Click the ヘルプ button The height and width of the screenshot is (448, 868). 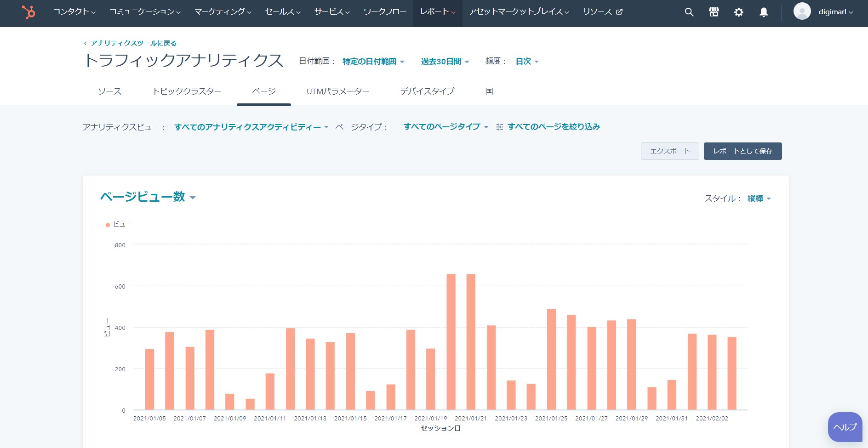point(845,427)
